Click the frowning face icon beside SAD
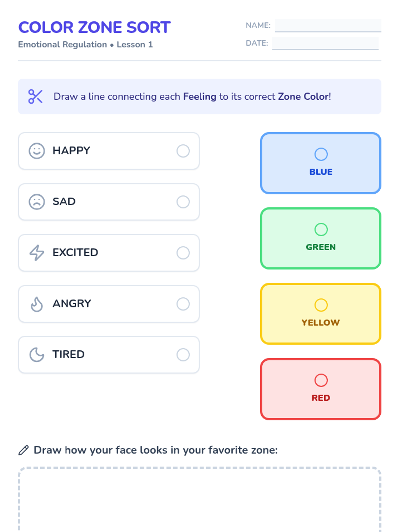 pyautogui.click(x=37, y=202)
